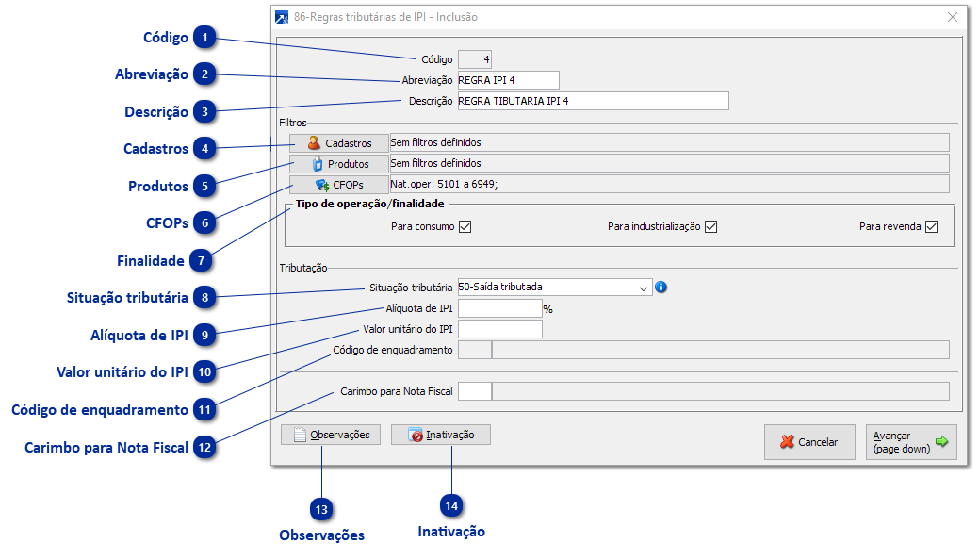Click the Produtos text 'Sem filtros definidos'
This screenshot has height=560, width=980.
[435, 163]
